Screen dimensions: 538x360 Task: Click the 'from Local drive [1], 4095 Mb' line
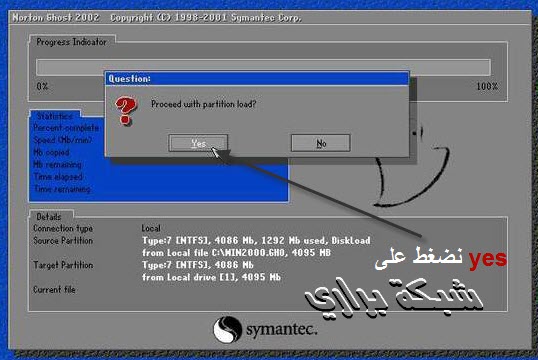(x=211, y=277)
